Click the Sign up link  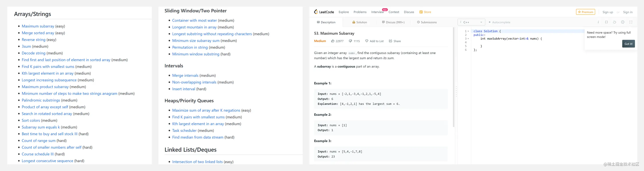[608, 12]
